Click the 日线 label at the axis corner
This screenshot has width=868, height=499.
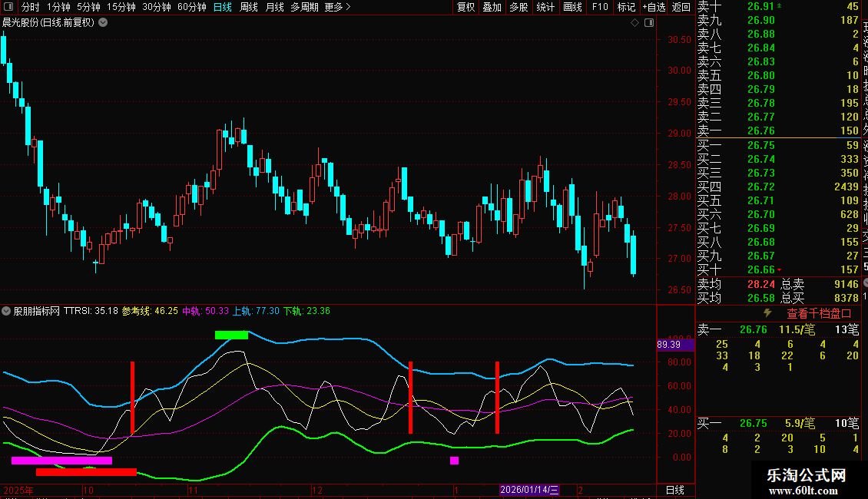674,490
